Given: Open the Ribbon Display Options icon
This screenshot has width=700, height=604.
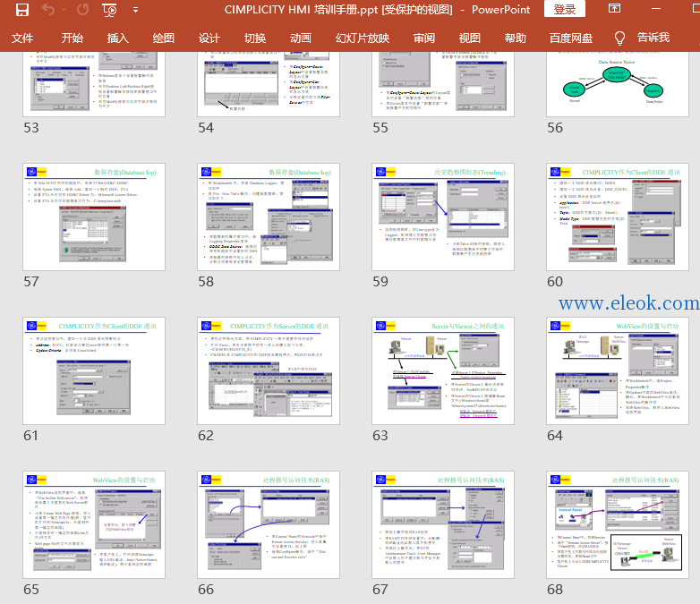Looking at the screenshot, I should (x=614, y=8).
